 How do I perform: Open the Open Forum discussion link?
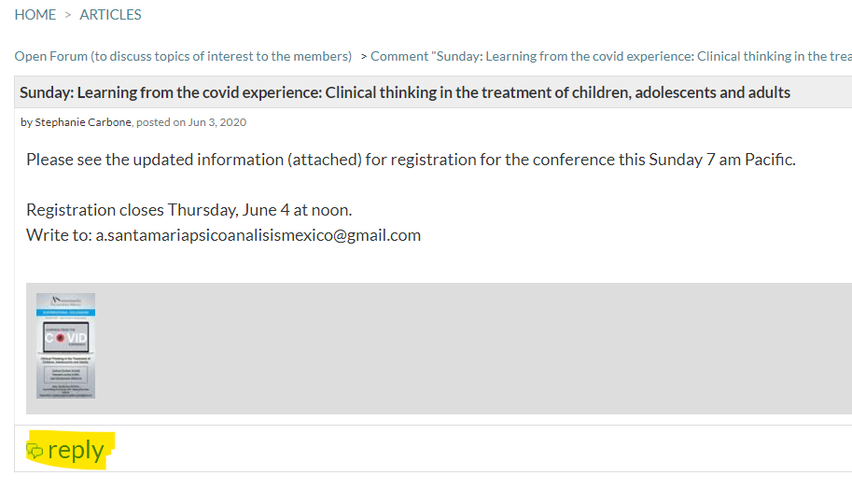click(183, 56)
